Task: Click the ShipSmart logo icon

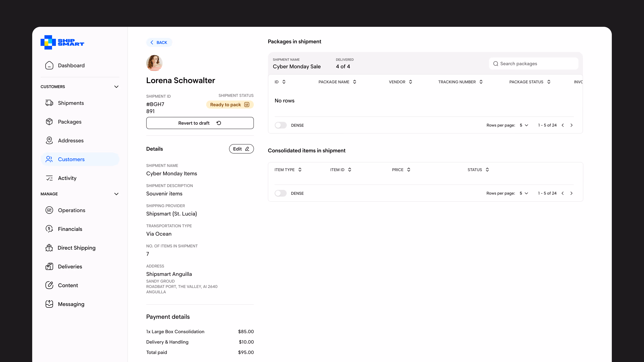Action: click(x=48, y=42)
